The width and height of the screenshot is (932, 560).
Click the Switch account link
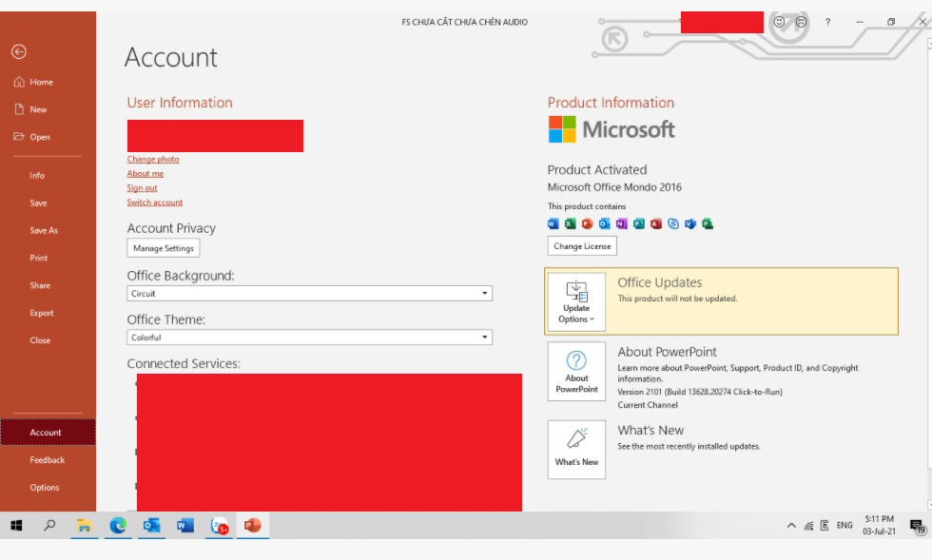coord(154,203)
